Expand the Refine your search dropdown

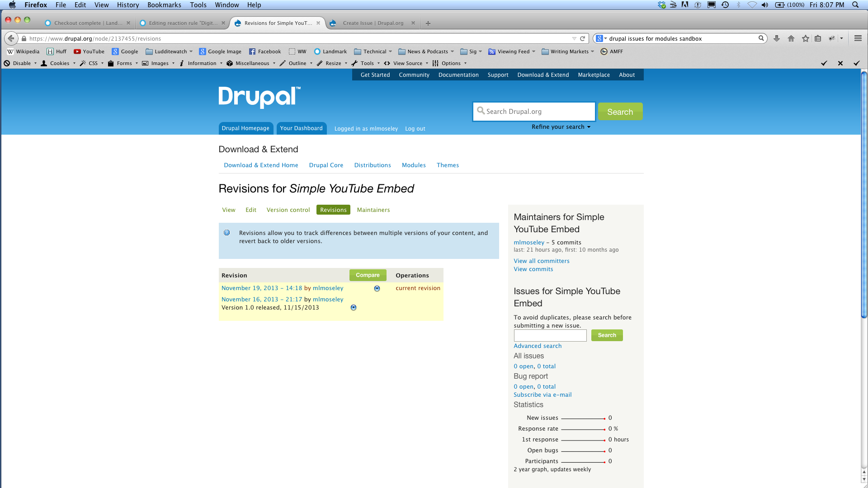[561, 127]
